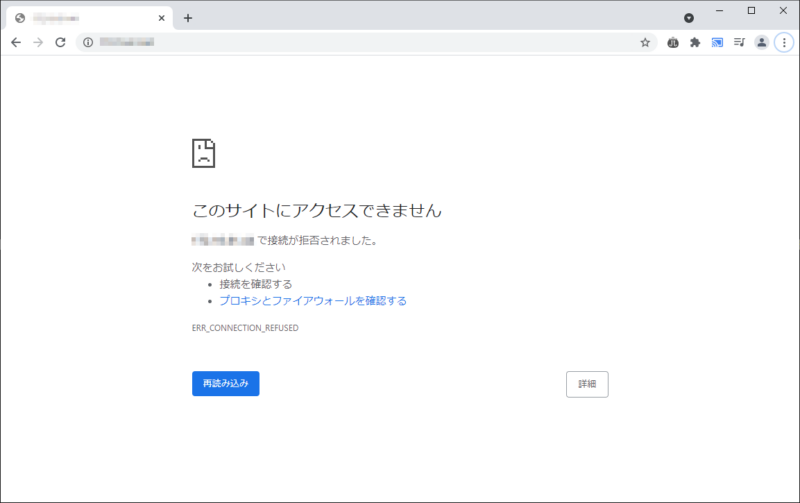Minimize the browser window
This screenshot has height=503, width=800.
(719, 11)
